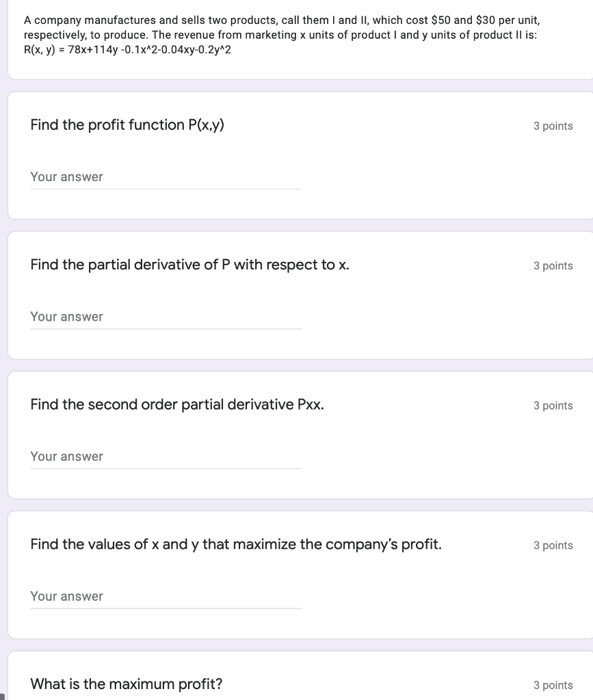
Task: Click '3 points' beside the maximize profit values question
Action: [553, 545]
